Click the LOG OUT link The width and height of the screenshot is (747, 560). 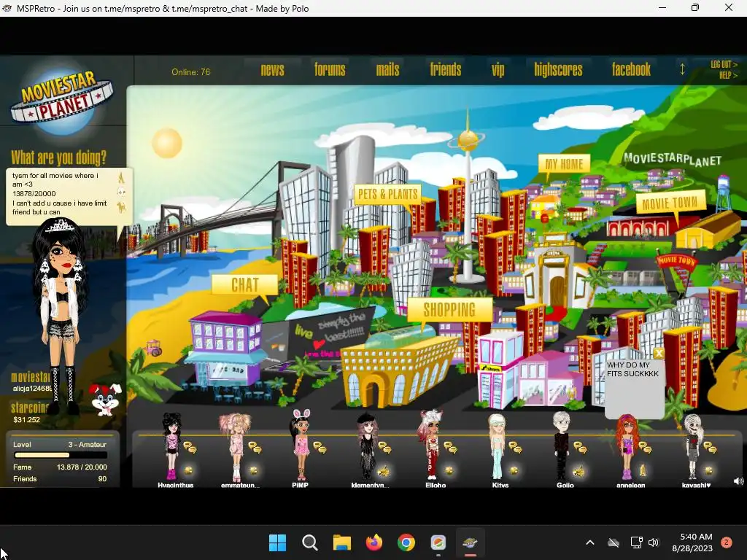(x=724, y=64)
